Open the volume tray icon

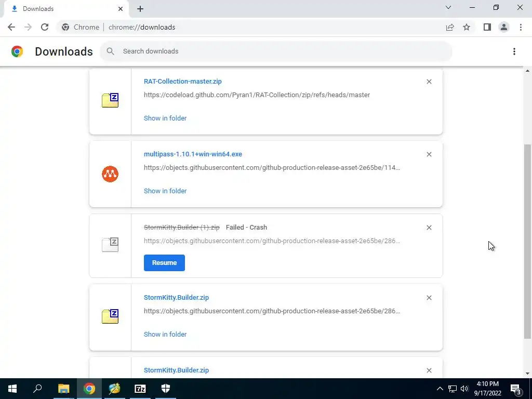click(464, 389)
